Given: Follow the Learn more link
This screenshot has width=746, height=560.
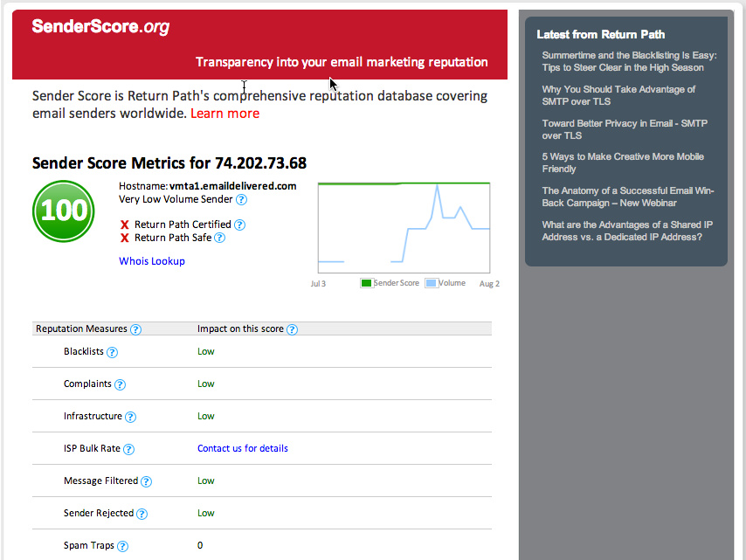Looking at the screenshot, I should coord(225,114).
